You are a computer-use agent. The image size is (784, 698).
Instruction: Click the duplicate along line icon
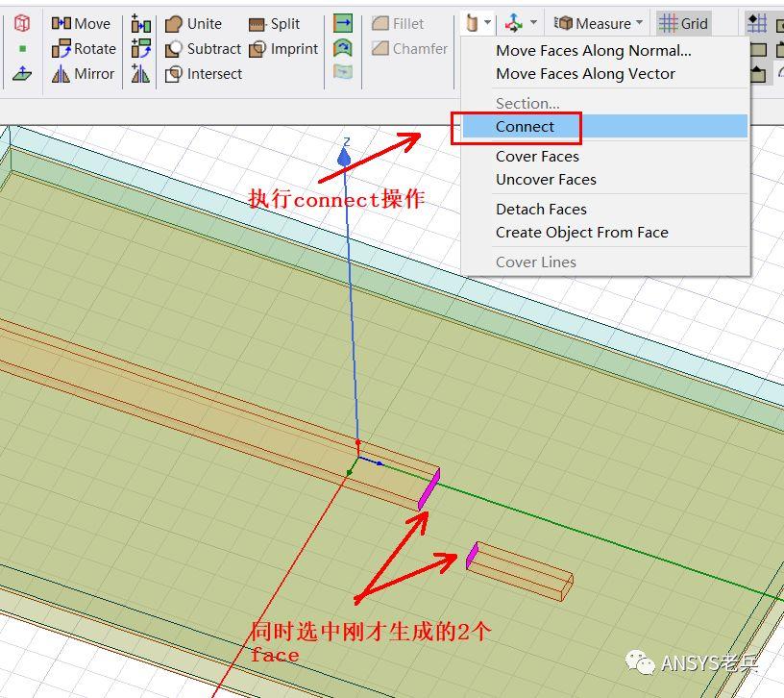point(141,23)
